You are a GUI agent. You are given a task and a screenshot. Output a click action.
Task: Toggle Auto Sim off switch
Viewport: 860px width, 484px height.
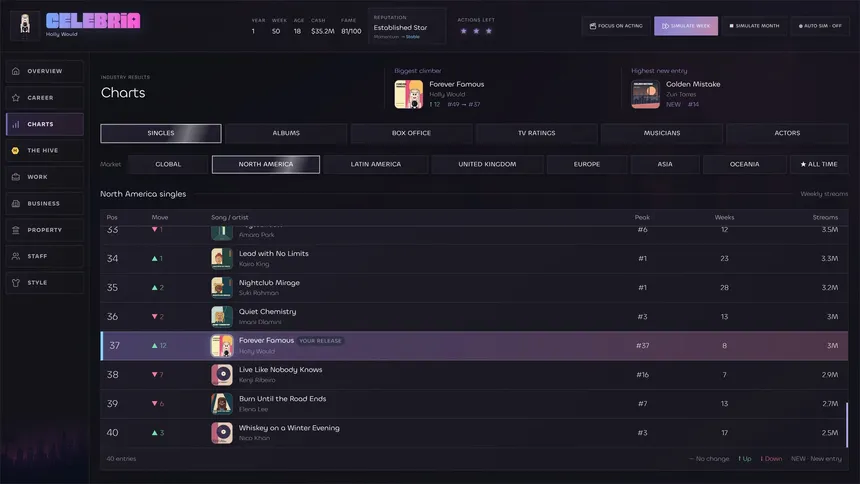click(820, 26)
